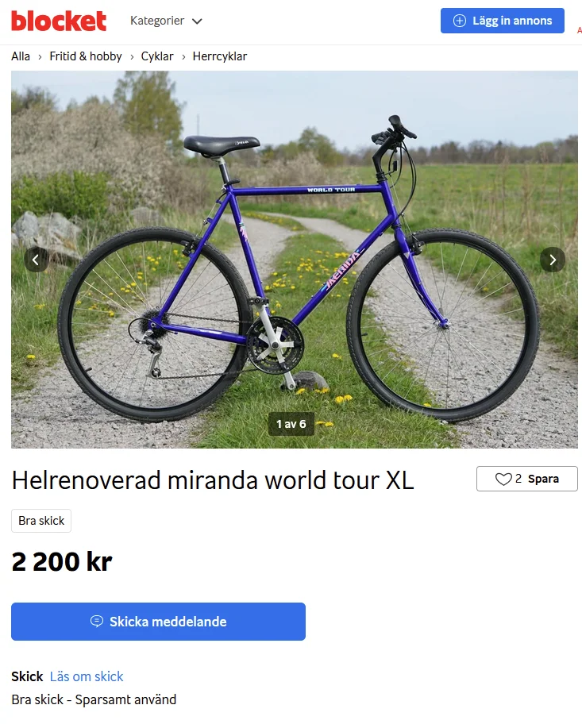The height and width of the screenshot is (728, 582).
Task: Open the main bike photo
Action: tap(295, 260)
